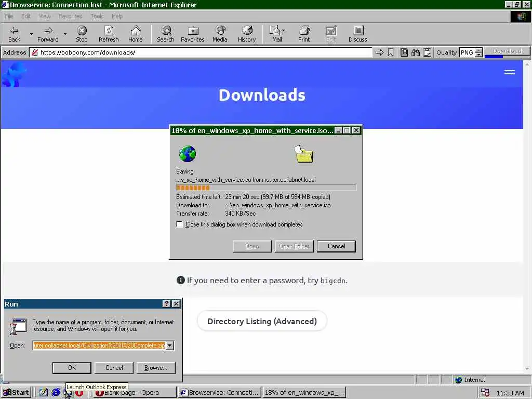Screen dimensions: 532x399
Task: Click the first quick launch desktop icon
Action: [44, 393]
